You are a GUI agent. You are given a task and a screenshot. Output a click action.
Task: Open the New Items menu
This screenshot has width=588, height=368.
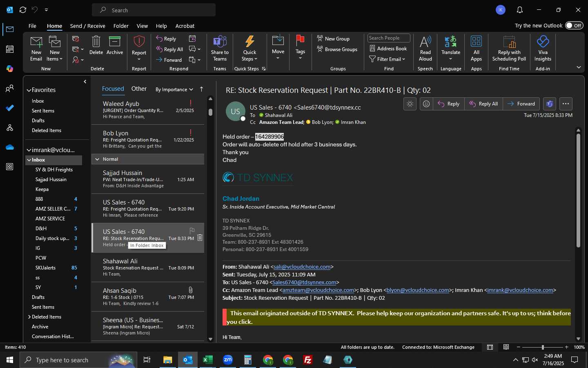pyautogui.click(x=54, y=48)
